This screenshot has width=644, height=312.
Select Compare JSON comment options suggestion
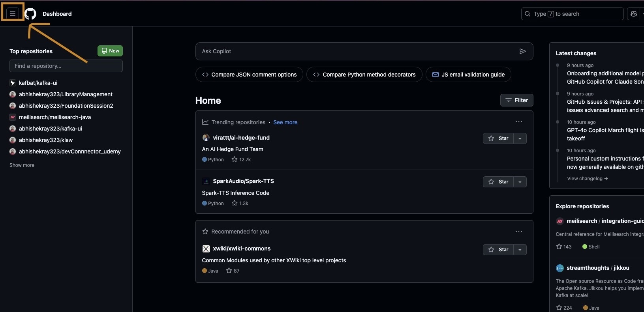[x=249, y=75]
